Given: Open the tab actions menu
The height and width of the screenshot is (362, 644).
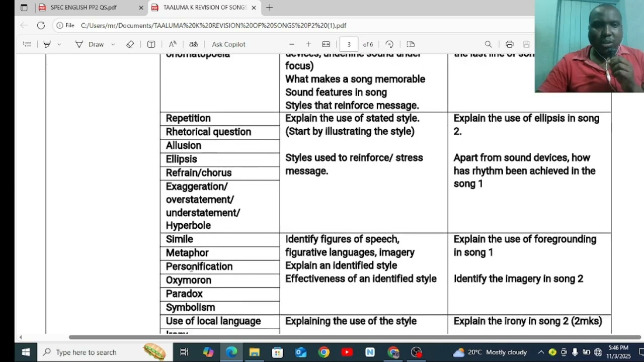Looking at the screenshot, I should [24, 8].
